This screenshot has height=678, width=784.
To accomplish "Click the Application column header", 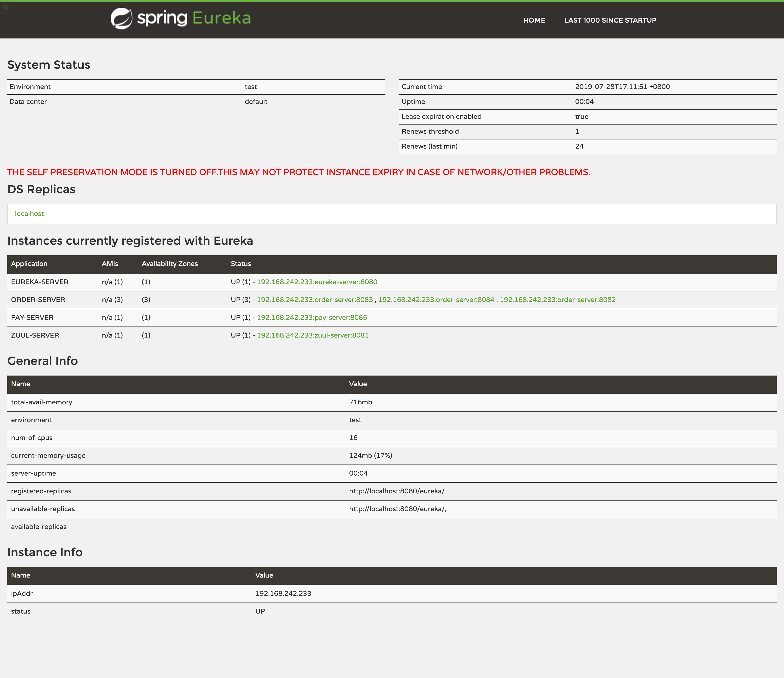I will click(29, 264).
